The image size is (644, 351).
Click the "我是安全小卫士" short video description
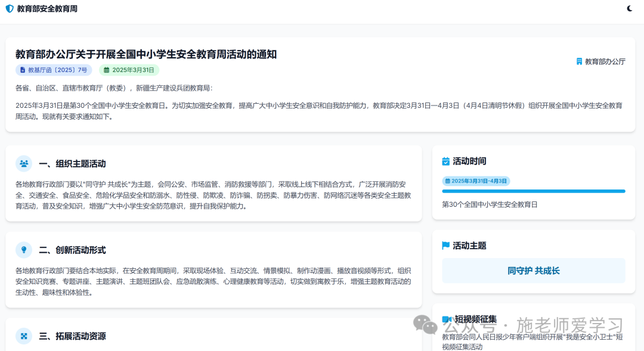pos(532,341)
